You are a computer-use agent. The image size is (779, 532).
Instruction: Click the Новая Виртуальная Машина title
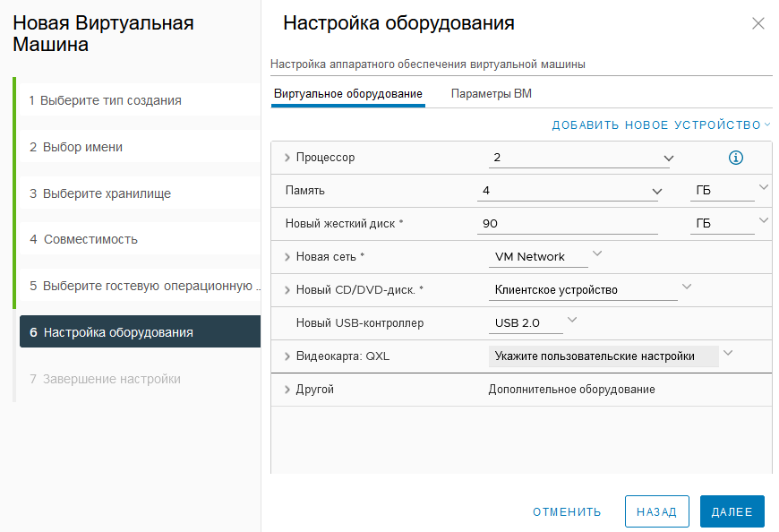point(103,34)
